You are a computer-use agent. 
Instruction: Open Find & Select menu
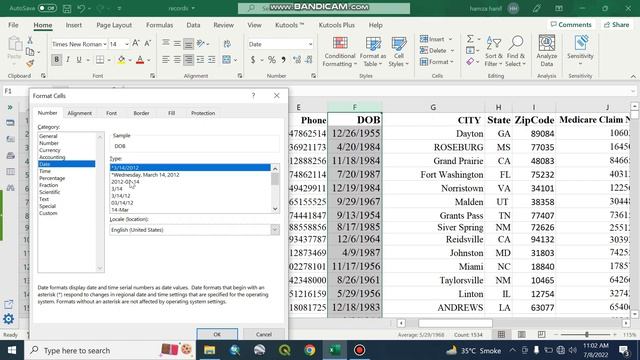(515, 51)
